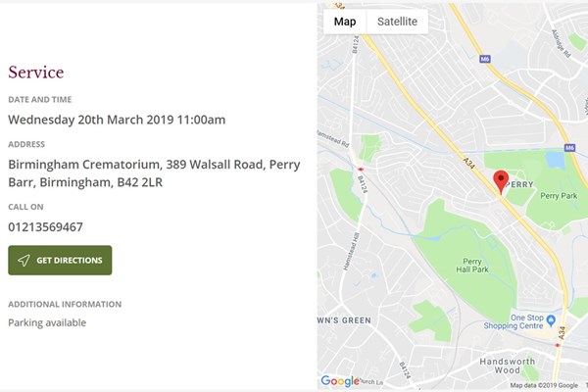Click the One Stop Shopping Centre label
This screenshot has width=588, height=392.
pos(514,321)
